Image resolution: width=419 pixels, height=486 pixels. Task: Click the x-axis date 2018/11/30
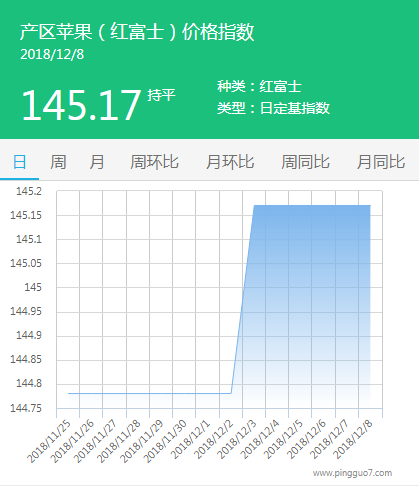click(x=165, y=442)
